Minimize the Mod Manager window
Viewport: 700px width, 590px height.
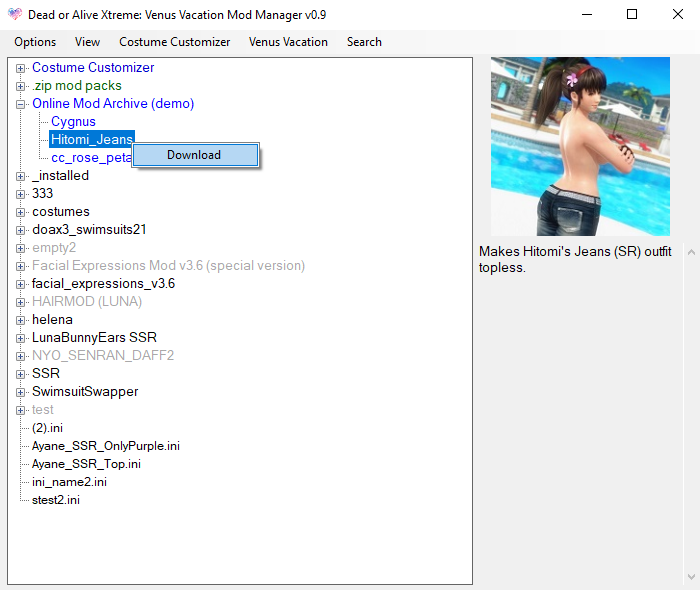tap(587, 14)
